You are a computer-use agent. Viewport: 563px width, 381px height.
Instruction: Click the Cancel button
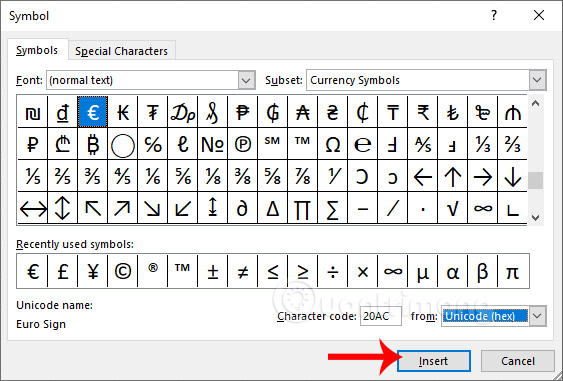pyautogui.click(x=518, y=361)
